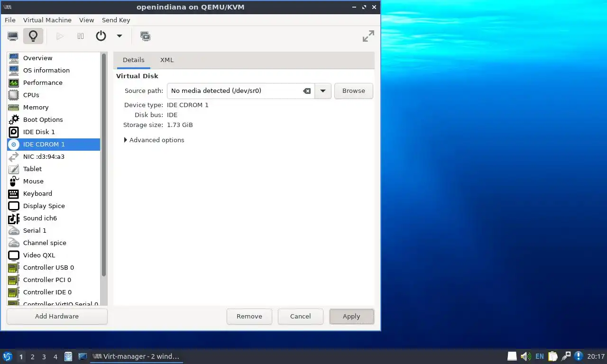Click the taskbar clock 20:17
Screen dimensions: 607x364
[596, 356]
